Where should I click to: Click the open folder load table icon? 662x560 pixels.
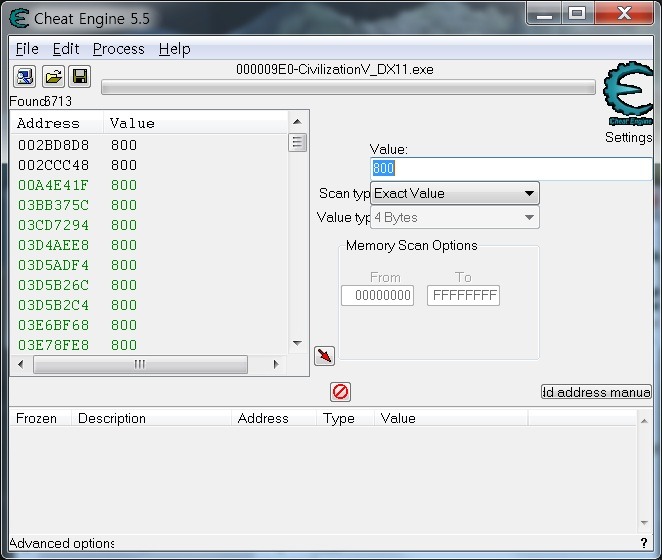53,76
